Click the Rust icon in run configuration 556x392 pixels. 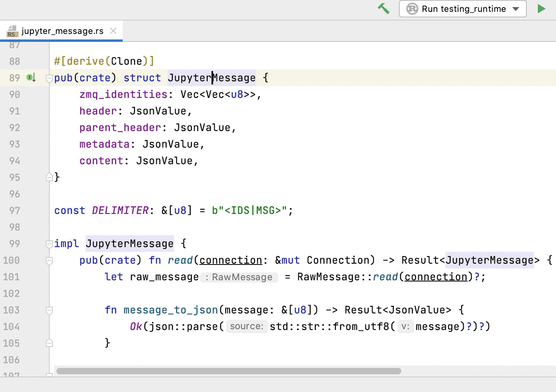pyautogui.click(x=412, y=9)
